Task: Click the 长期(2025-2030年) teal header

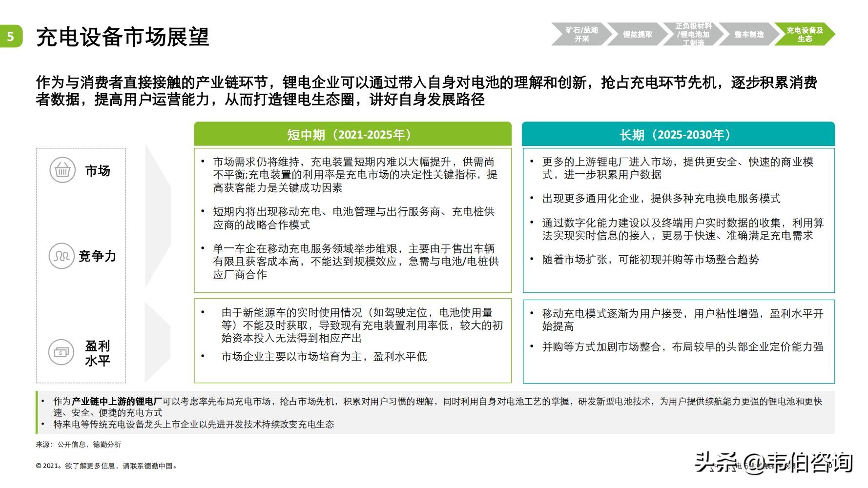Action: click(679, 134)
